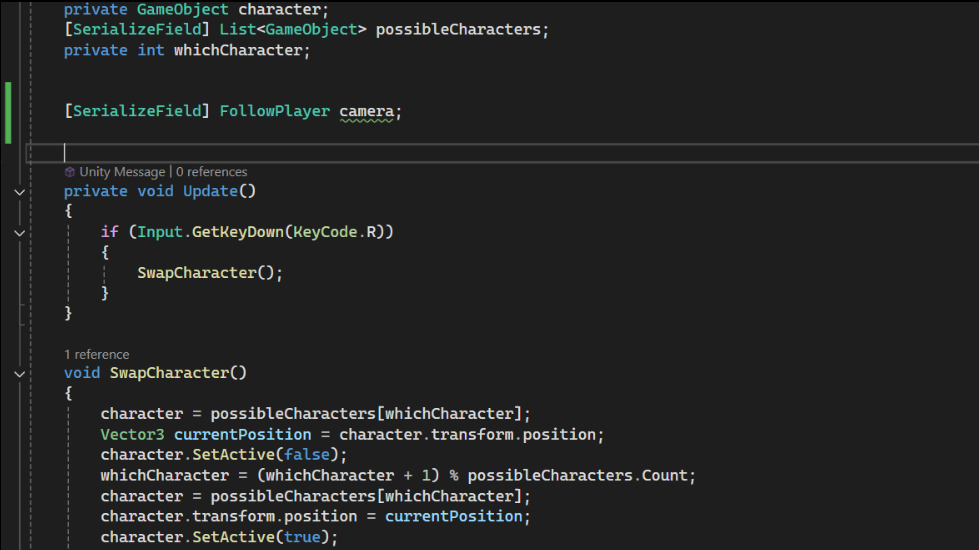This screenshot has height=550, width=979.
Task: Click 'GameObject' in the private character declaration
Action: point(183,9)
